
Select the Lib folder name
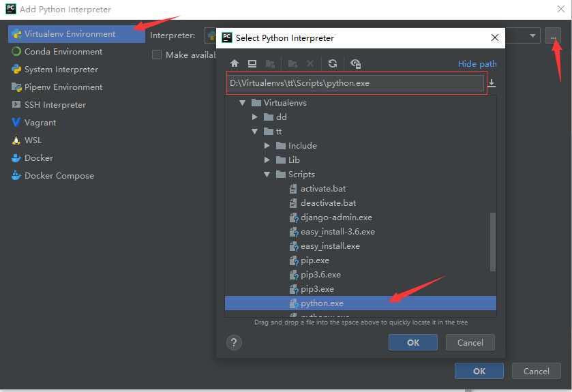pyautogui.click(x=294, y=160)
